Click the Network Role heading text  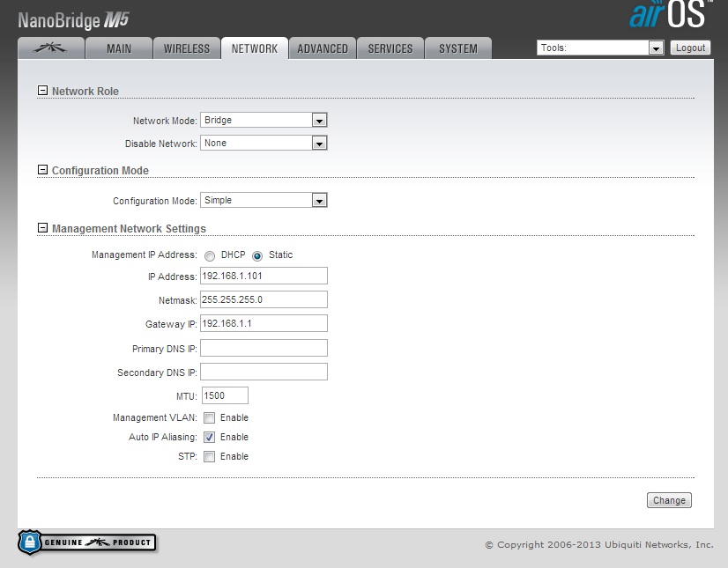pos(85,92)
